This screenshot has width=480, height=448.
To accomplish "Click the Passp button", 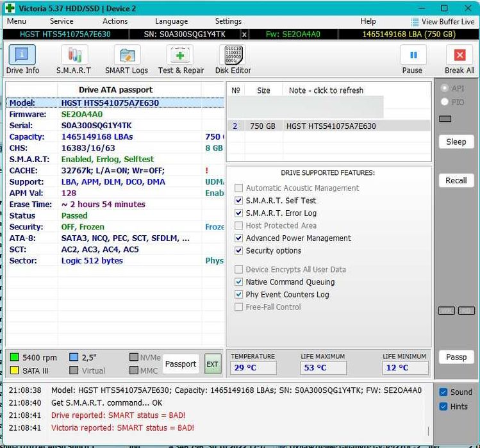I will pos(456,357).
